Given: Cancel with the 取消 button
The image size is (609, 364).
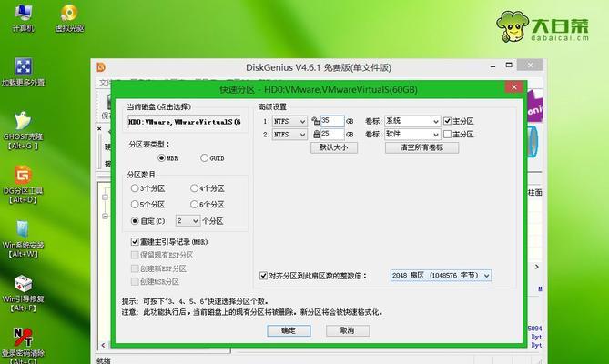Looking at the screenshot, I should (x=348, y=330).
